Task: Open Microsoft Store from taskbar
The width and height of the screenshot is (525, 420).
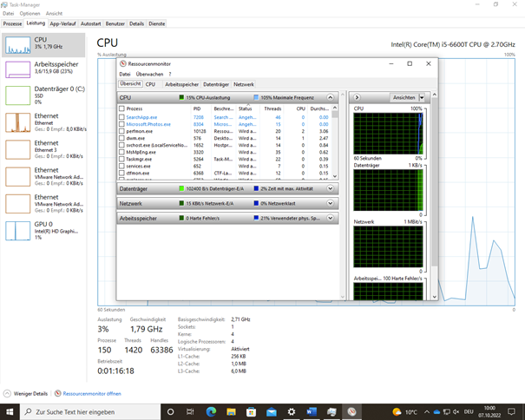Action: [251, 411]
